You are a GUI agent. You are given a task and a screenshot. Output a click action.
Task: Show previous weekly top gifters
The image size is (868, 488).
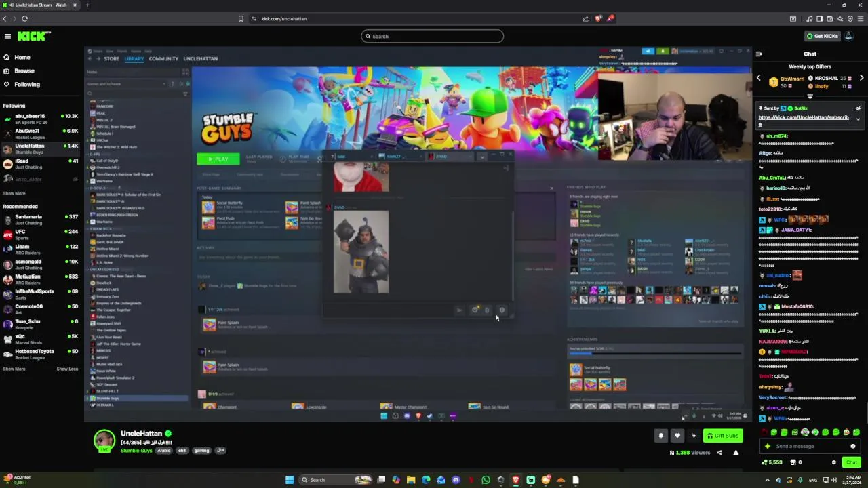tap(759, 79)
